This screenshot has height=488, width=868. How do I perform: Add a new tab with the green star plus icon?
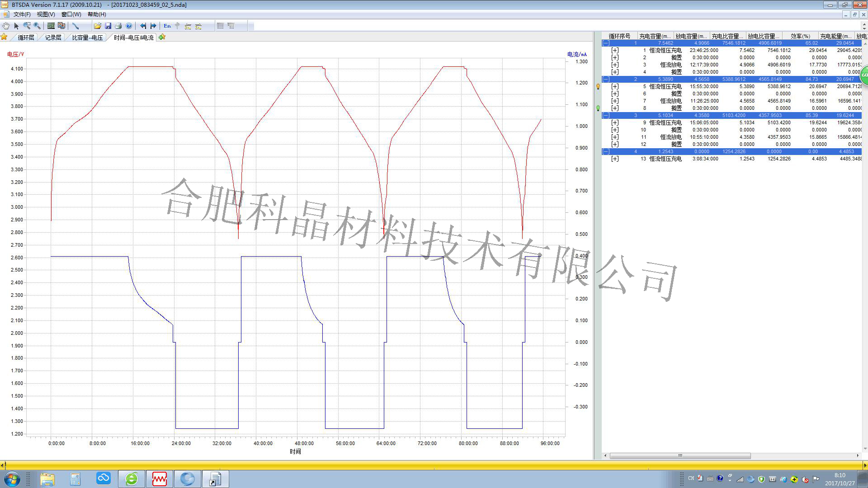point(162,37)
